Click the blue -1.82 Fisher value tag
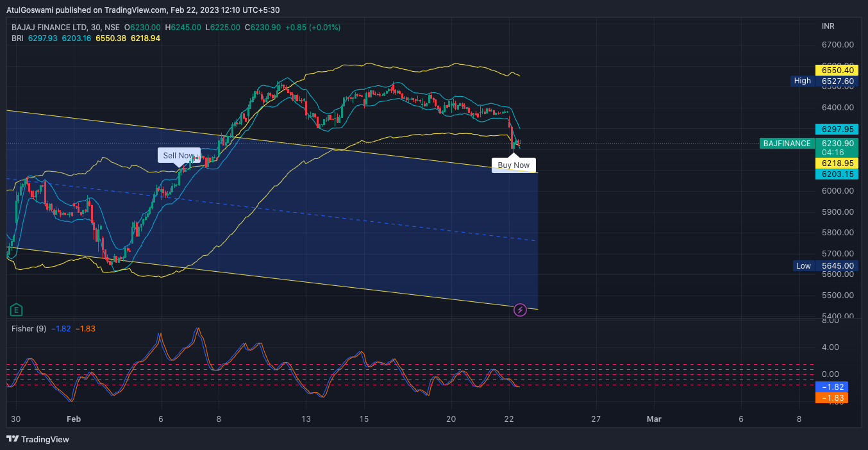Image resolution: width=868 pixels, height=450 pixels. pyautogui.click(x=831, y=387)
